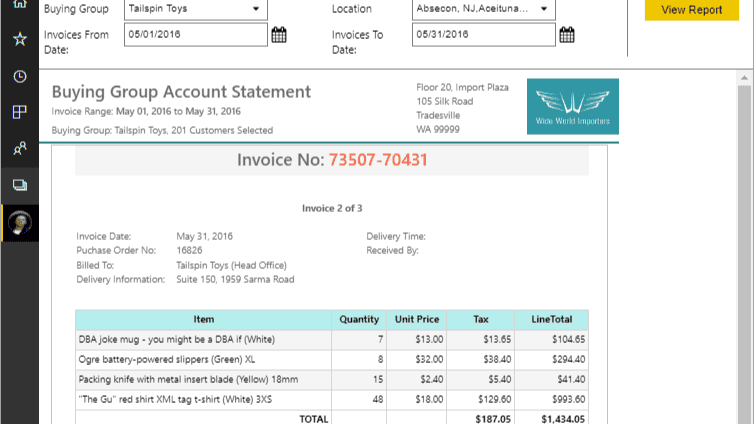Open Apps icon in sidebar

(x=19, y=112)
